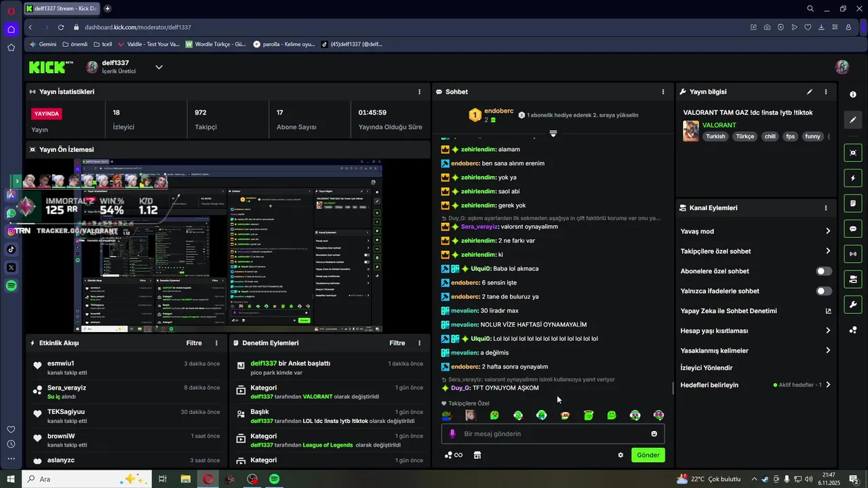Click İzleyici Yönlendir option
Image resolution: width=868 pixels, height=488 pixels.
[x=707, y=367]
